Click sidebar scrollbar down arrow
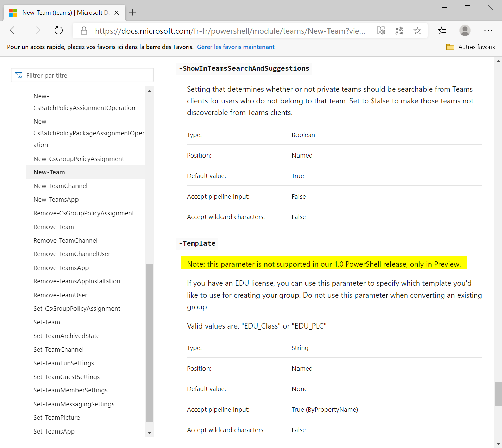 coord(150,433)
